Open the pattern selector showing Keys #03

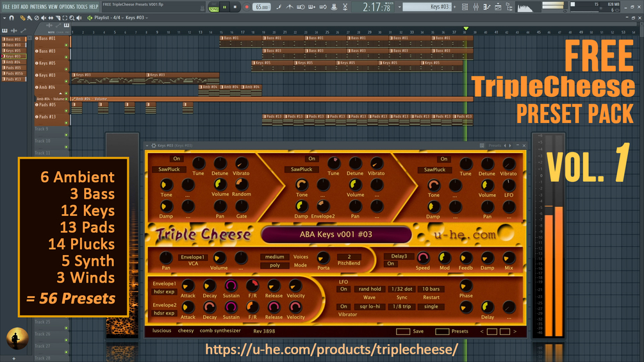point(426,7)
